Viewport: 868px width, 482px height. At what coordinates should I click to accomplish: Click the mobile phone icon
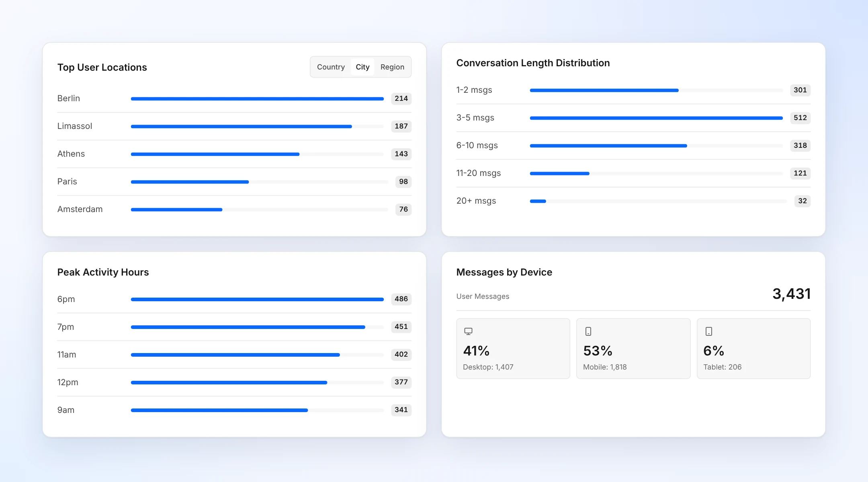pos(588,331)
